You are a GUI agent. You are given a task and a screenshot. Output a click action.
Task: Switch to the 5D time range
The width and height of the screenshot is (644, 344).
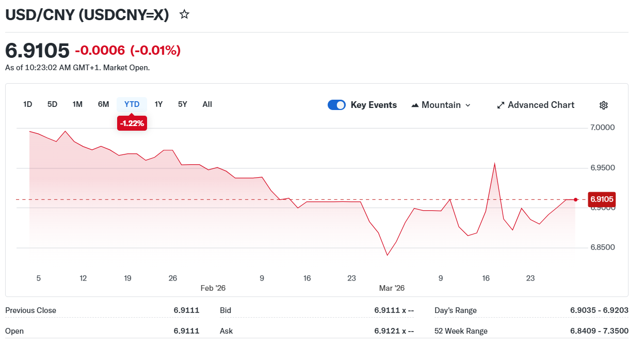(52, 104)
